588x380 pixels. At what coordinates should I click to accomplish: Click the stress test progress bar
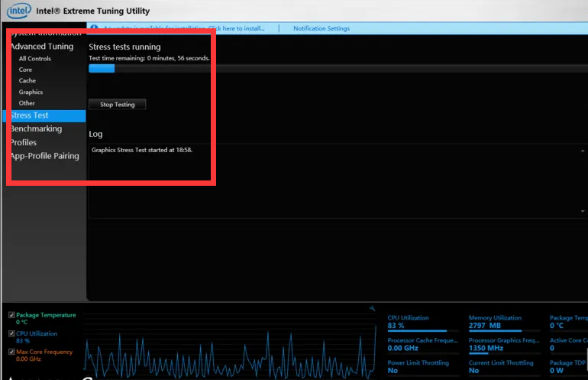(338, 68)
